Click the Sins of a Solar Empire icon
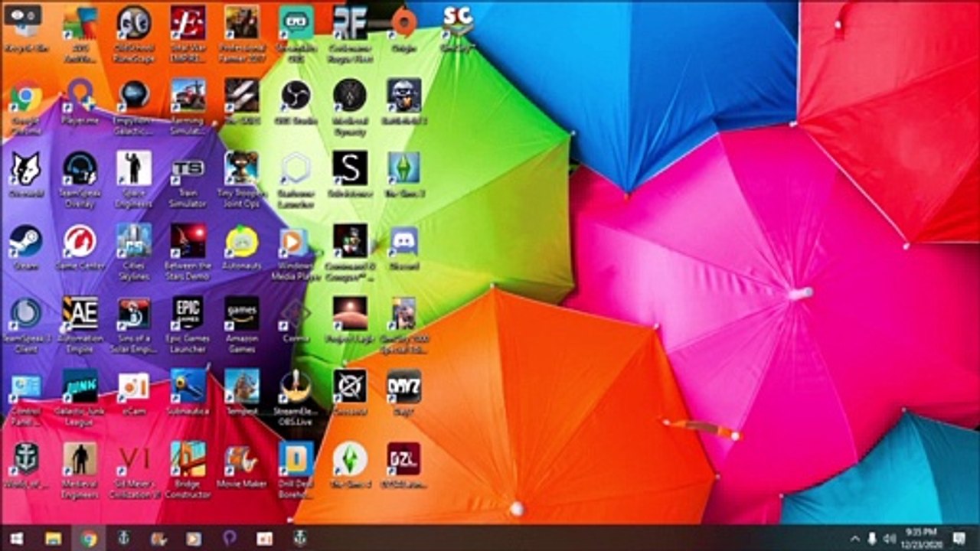The width and height of the screenshot is (980, 551). [133, 324]
